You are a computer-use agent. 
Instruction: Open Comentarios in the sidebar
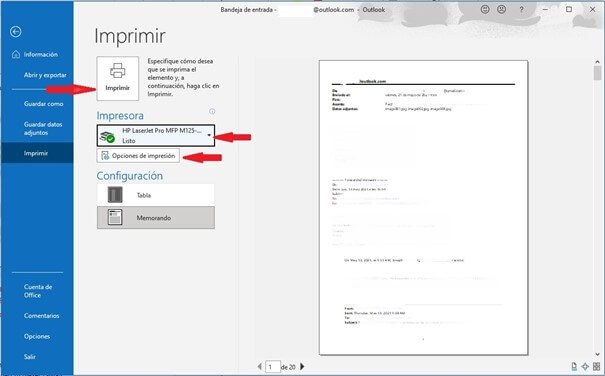click(41, 315)
